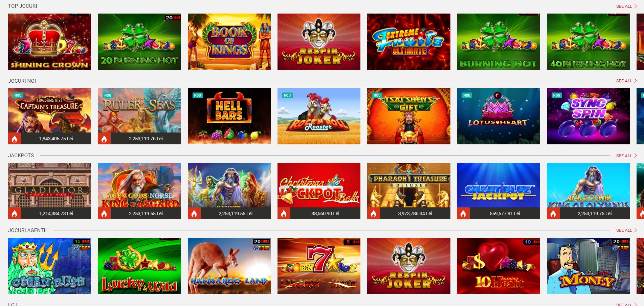Click NOU badge on Lotus Heart tile
Screen dimensions: 644x306
[467, 96]
